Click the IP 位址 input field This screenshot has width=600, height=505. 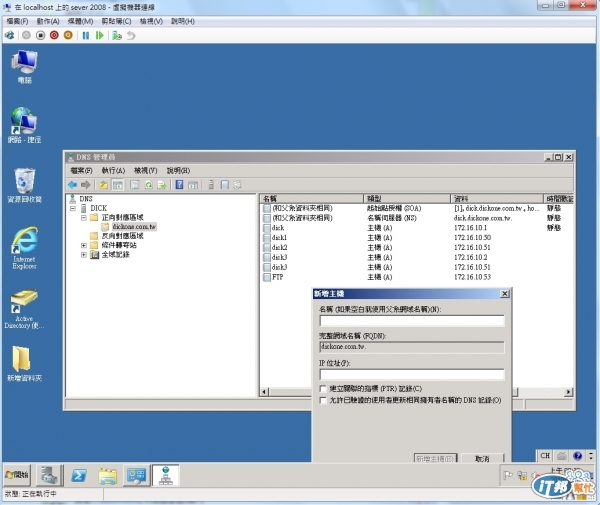click(411, 375)
